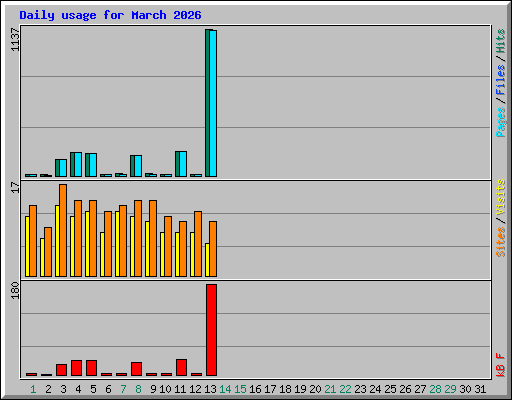Click the 17 axis value label

pyautogui.click(x=15, y=187)
